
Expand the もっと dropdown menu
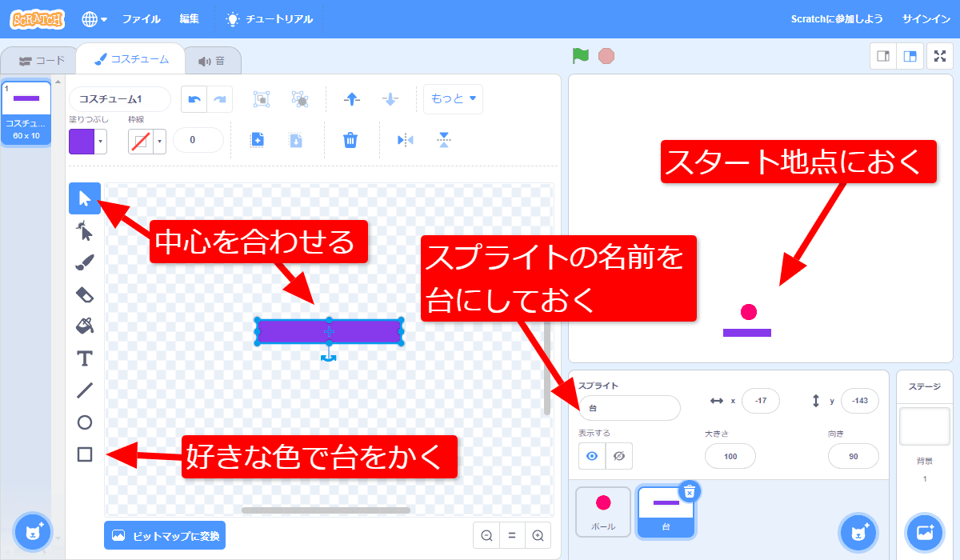[x=452, y=98]
